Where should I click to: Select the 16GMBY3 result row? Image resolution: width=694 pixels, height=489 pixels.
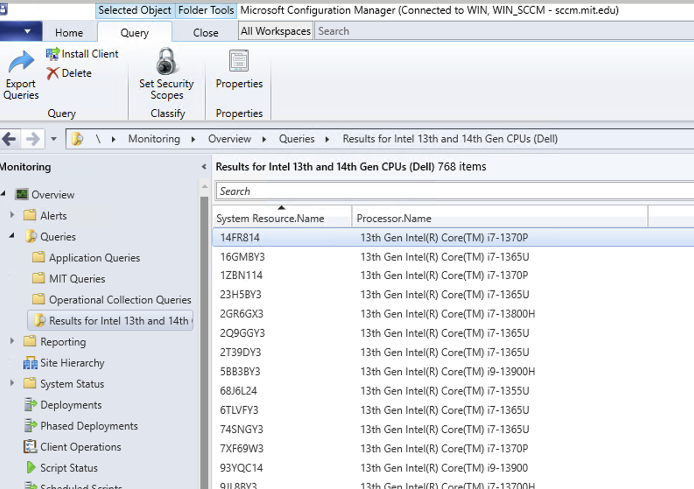[x=453, y=257]
